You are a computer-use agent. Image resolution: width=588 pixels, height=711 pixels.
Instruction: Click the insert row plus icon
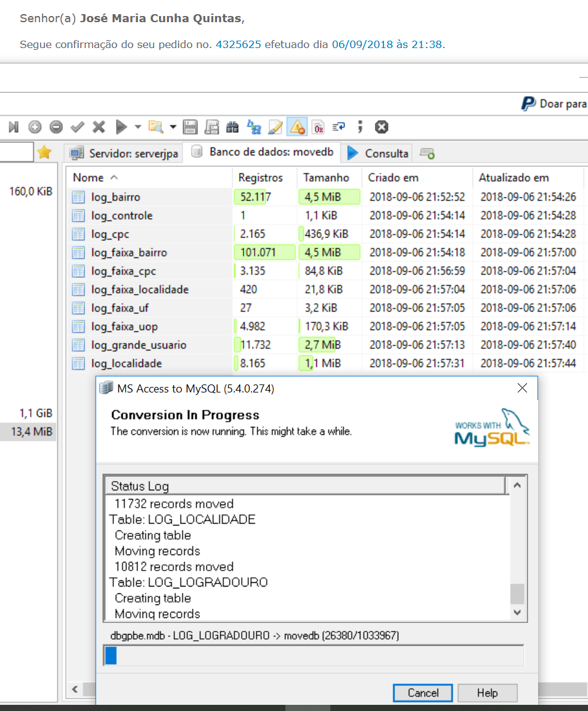35,128
